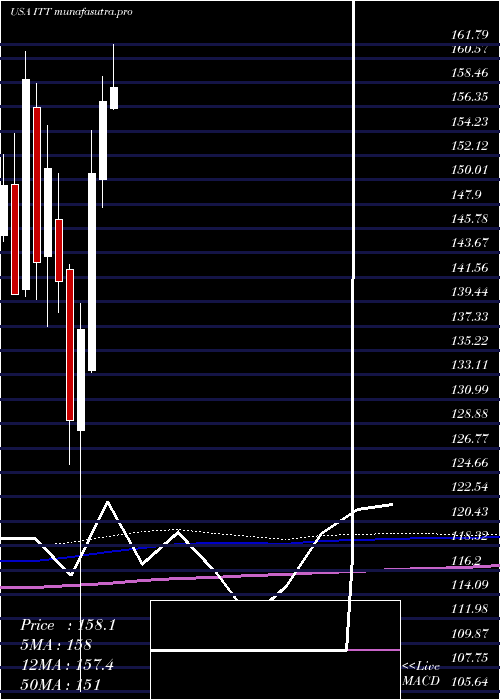Viewport: 500px width, 700px height.
Task: Click the 109.87 price axis label
Action: (x=468, y=634)
